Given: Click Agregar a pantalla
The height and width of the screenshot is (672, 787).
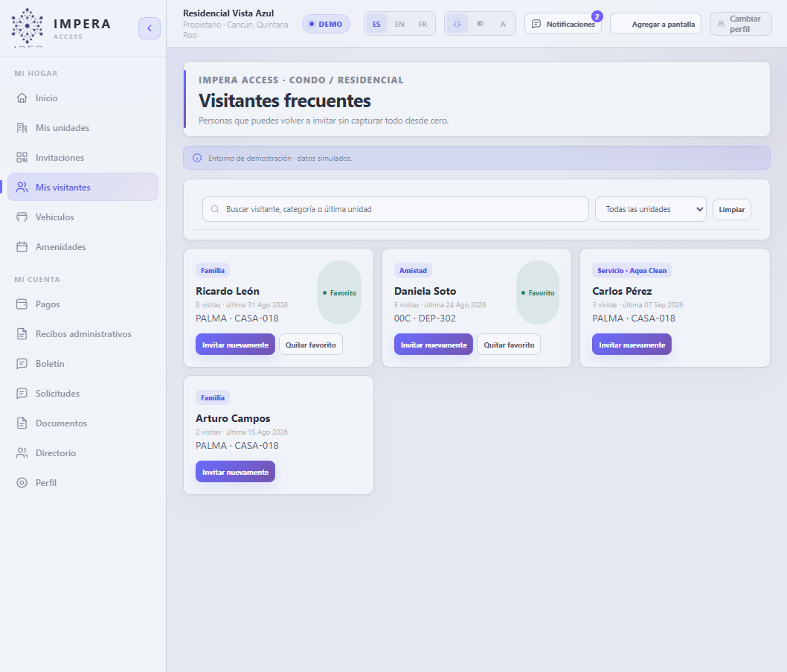Looking at the screenshot, I should point(655,24).
